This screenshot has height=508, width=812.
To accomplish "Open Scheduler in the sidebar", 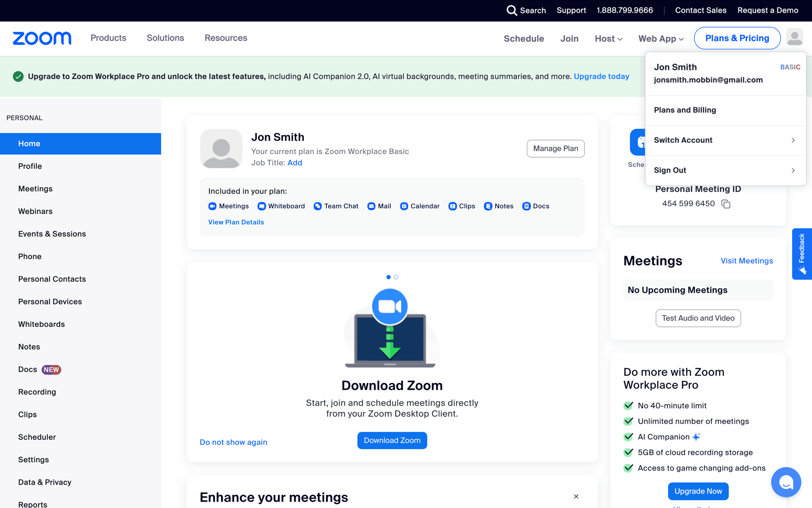I will coord(80,437).
